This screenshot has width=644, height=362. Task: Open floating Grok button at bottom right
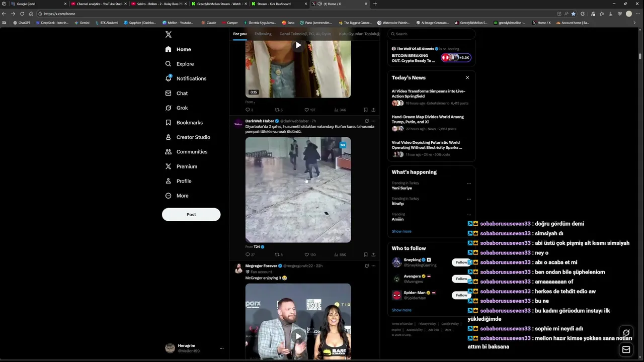(x=626, y=332)
